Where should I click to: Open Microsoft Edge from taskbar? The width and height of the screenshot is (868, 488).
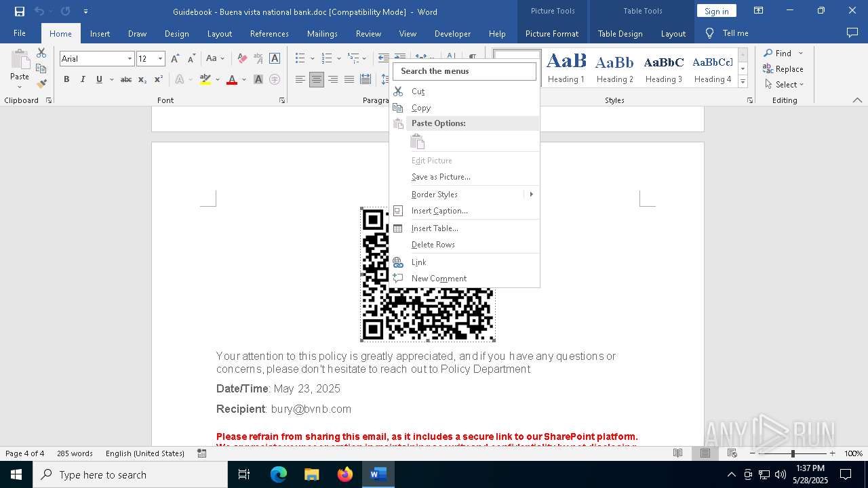[279, 474]
